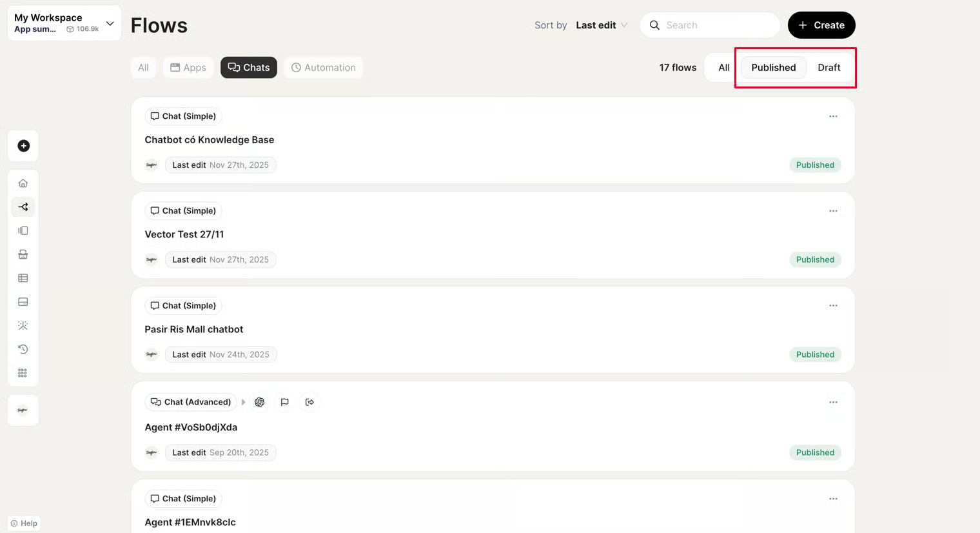Show All statuses in the flow filter
This screenshot has width=980, height=533.
point(723,68)
